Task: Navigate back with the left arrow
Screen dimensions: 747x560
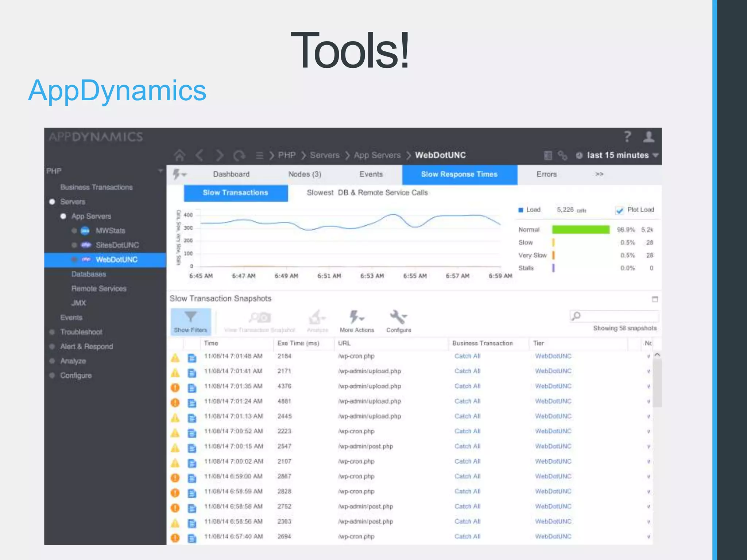Action: point(200,155)
